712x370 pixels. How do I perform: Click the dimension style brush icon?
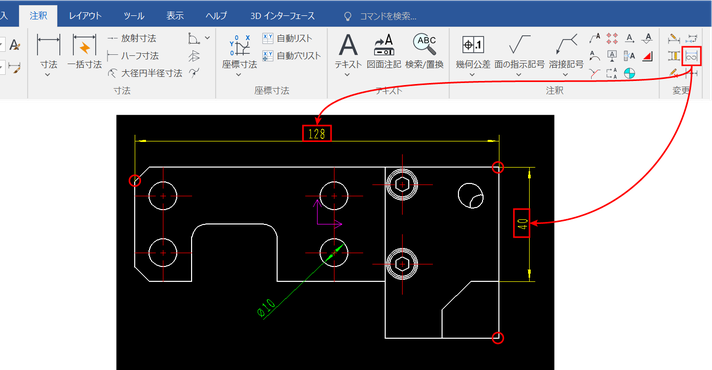click(x=15, y=69)
